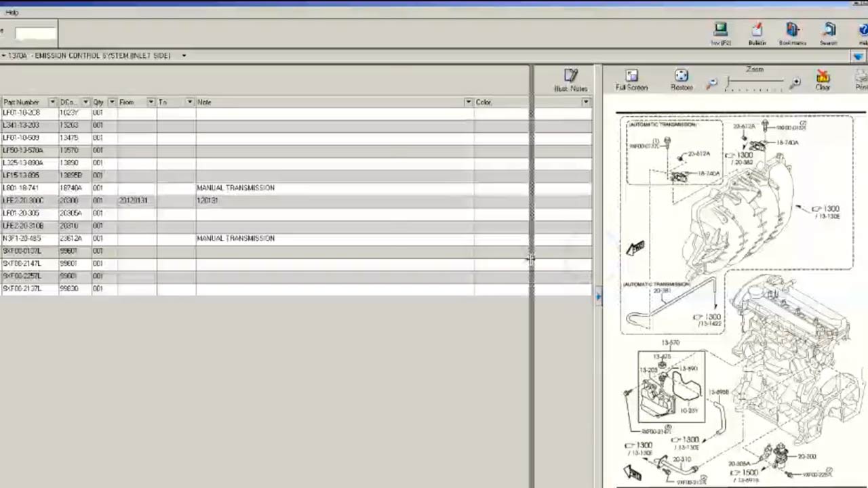This screenshot has width=868, height=488.
Task: Open the Color column filter dropdown
Action: click(586, 102)
